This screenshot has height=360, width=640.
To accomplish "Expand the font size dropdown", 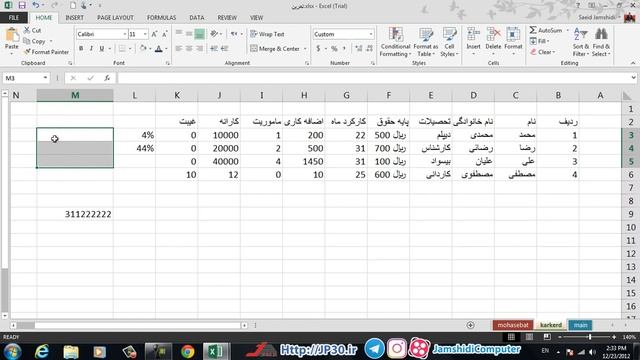I will 145,34.
